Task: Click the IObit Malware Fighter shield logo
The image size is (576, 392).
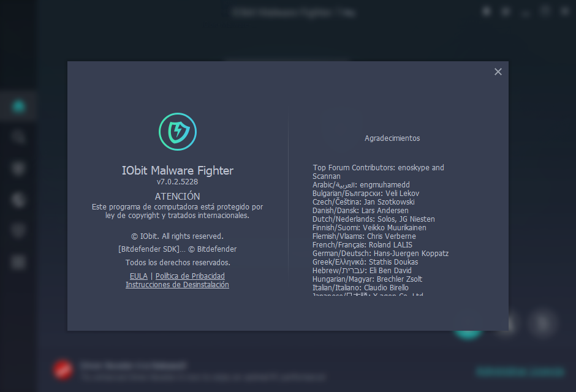Action: pos(178,132)
